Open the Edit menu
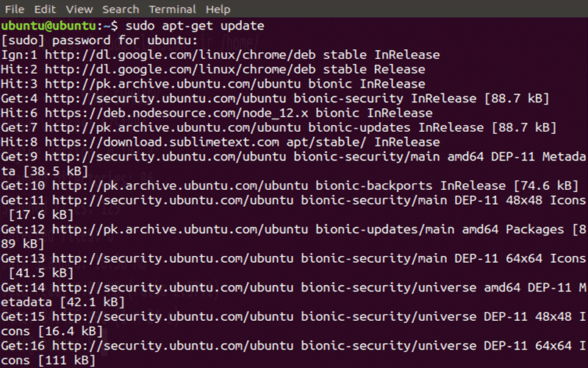The image size is (588, 368). tap(45, 10)
